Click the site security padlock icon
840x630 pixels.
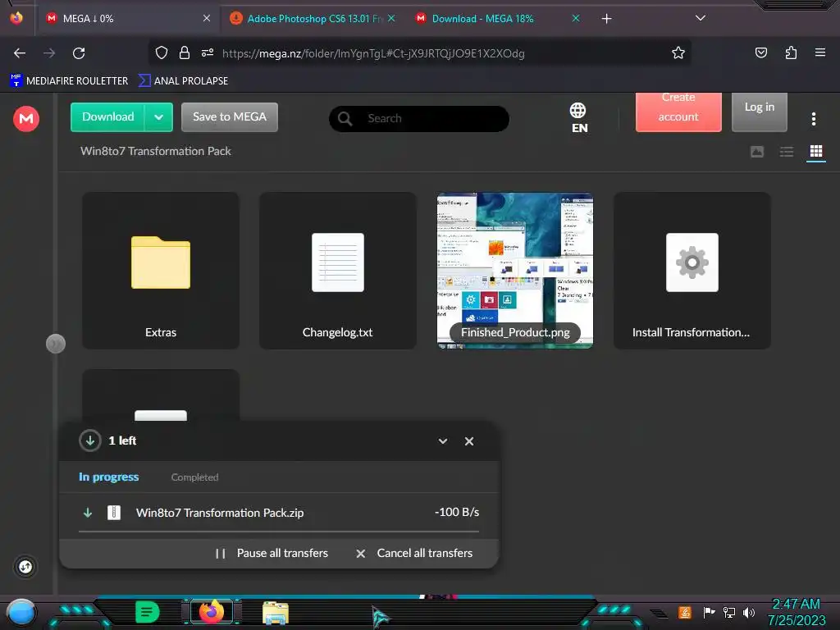coord(185,52)
